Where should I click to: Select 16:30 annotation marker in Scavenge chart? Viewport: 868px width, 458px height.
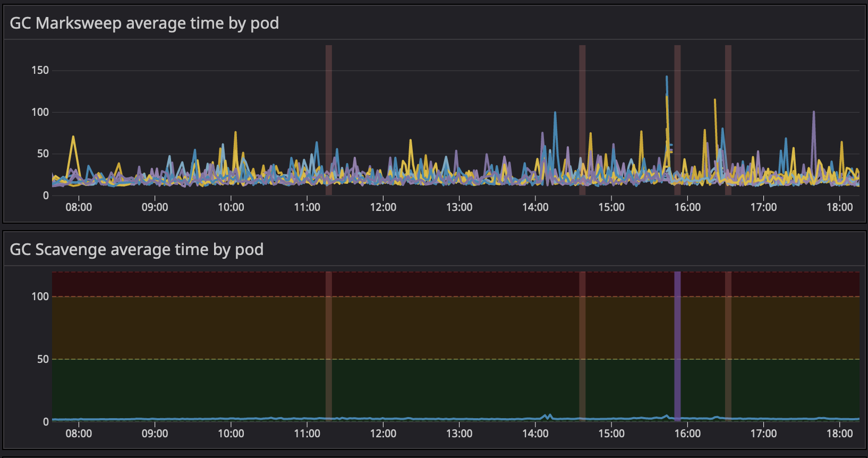728,346
